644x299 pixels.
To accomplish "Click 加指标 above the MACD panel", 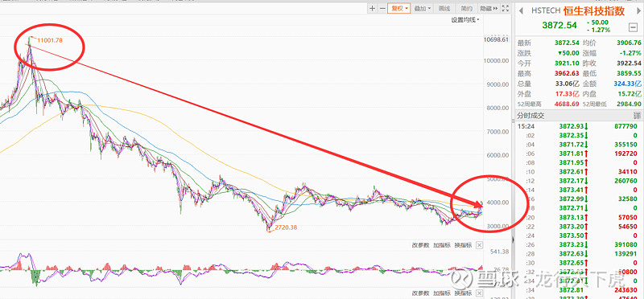I will [x=441, y=245].
